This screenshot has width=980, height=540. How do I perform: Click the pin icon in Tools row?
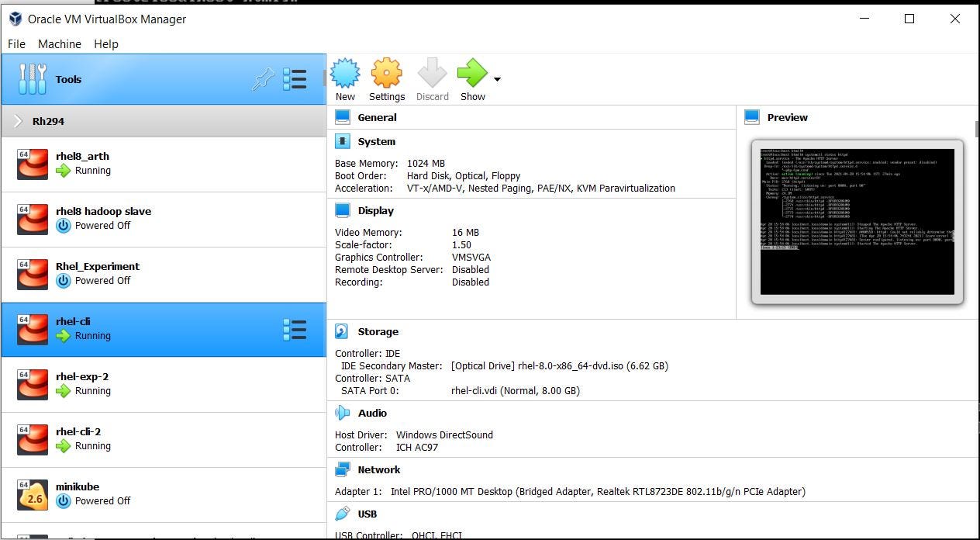pyautogui.click(x=264, y=79)
